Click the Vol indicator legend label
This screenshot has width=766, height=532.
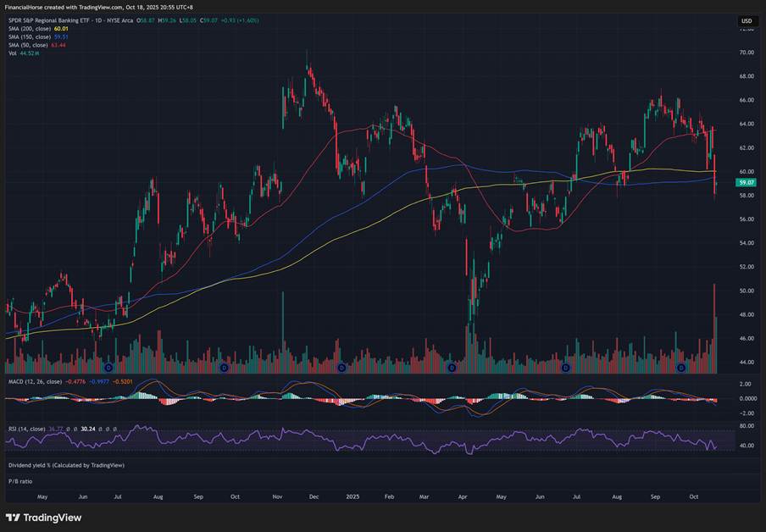click(x=13, y=53)
